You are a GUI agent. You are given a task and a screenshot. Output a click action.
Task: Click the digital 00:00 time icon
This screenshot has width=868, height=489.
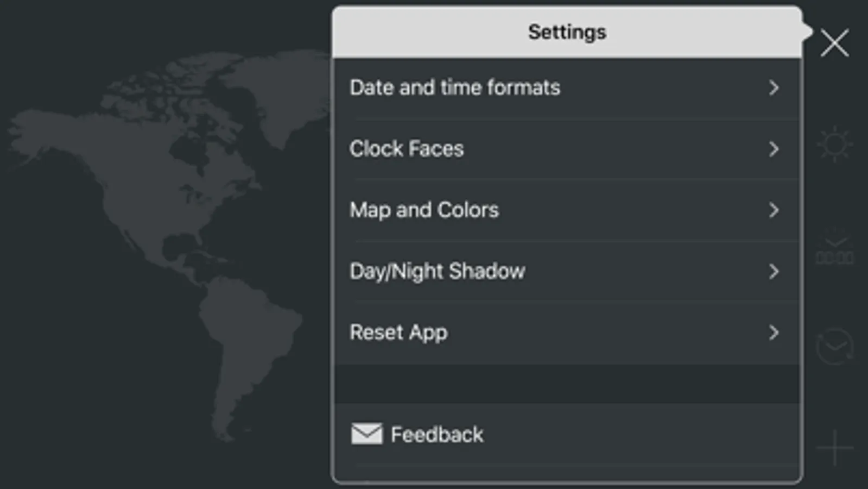[834, 251]
